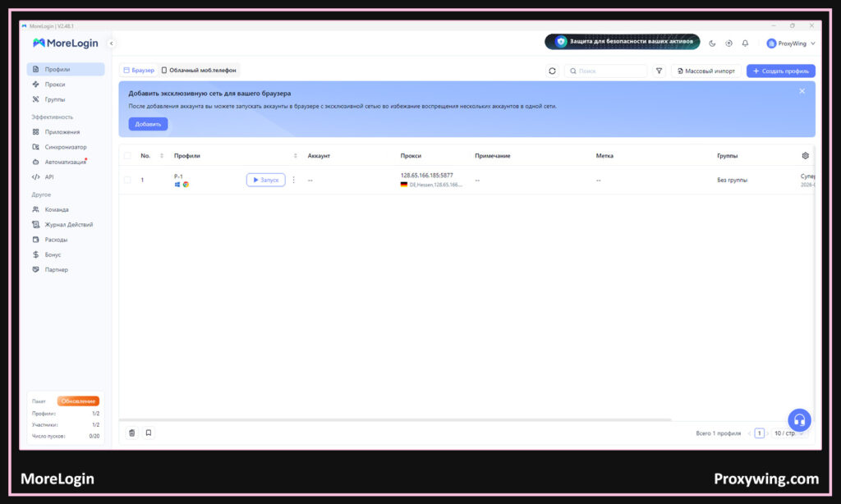Viewport: 841px width, 504px height.
Task: Click the Запуск button for P-1
Action: pos(265,180)
